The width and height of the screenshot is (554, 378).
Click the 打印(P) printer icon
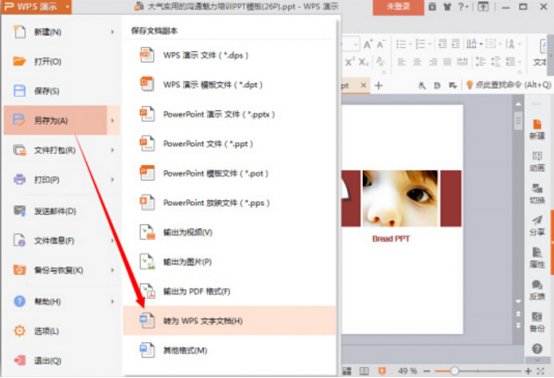click(19, 179)
